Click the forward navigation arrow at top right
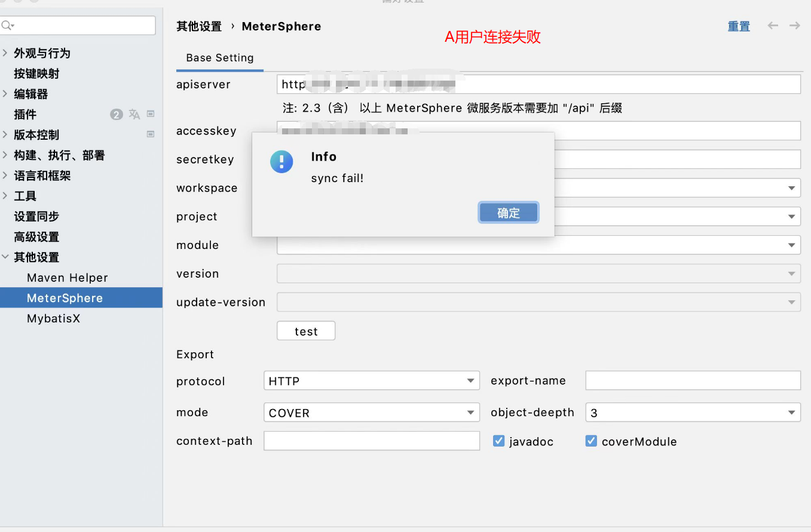 click(794, 26)
